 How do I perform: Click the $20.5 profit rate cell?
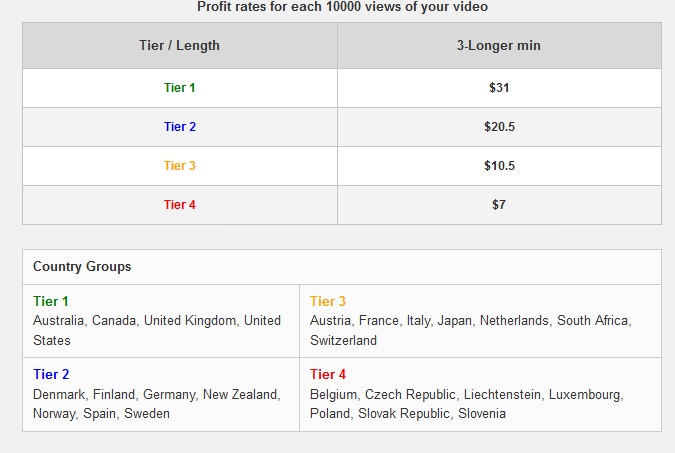499,127
